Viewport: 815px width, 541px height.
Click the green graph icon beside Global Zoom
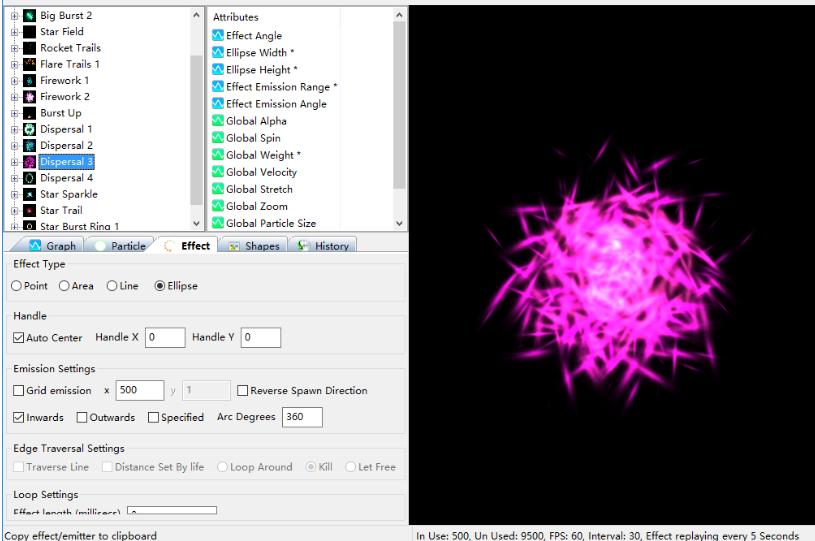(218, 206)
